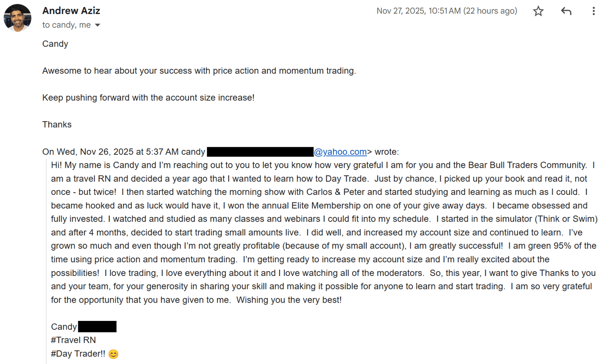Image resolution: width=609 pixels, height=364 pixels.
Task: Click the "#Day Trader!!" hashtag text
Action: pyautogui.click(x=78, y=354)
